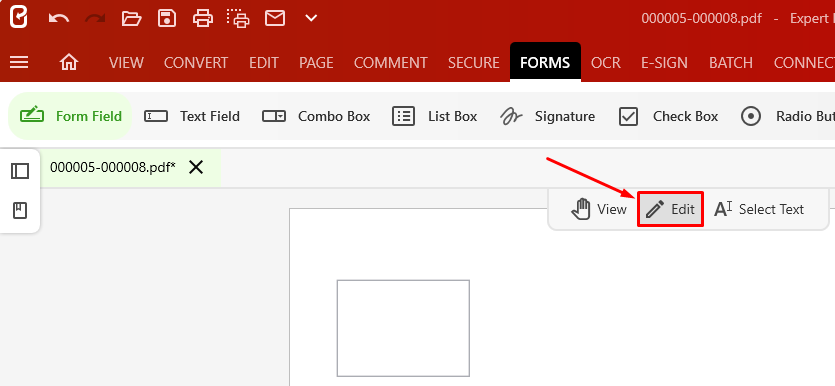Click the print selected area icon
The width and height of the screenshot is (835, 386).
tap(238, 18)
